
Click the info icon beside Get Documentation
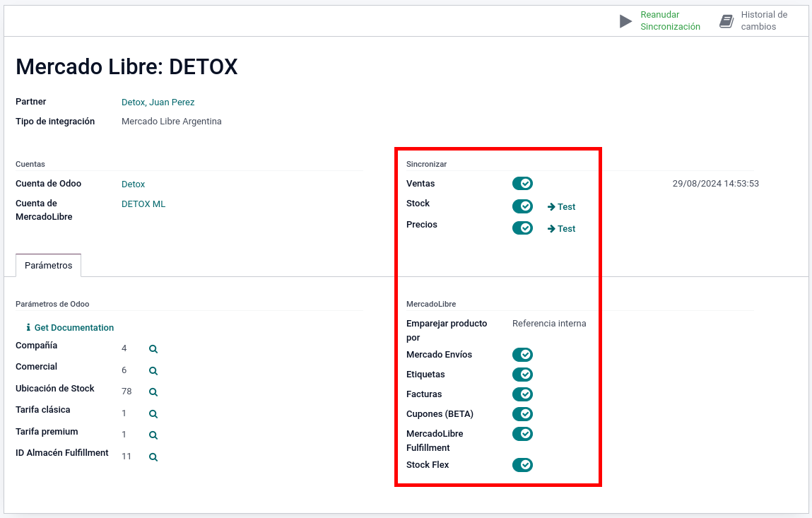point(28,327)
